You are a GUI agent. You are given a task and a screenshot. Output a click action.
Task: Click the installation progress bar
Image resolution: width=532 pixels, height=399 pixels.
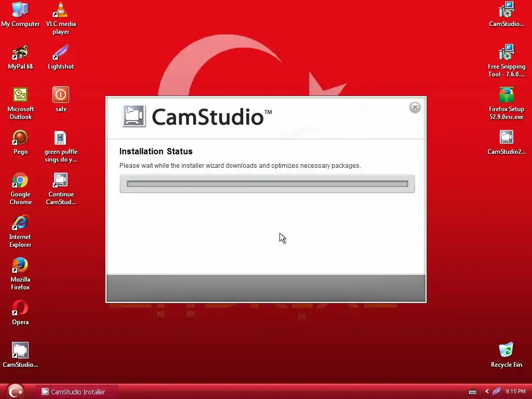click(x=267, y=183)
